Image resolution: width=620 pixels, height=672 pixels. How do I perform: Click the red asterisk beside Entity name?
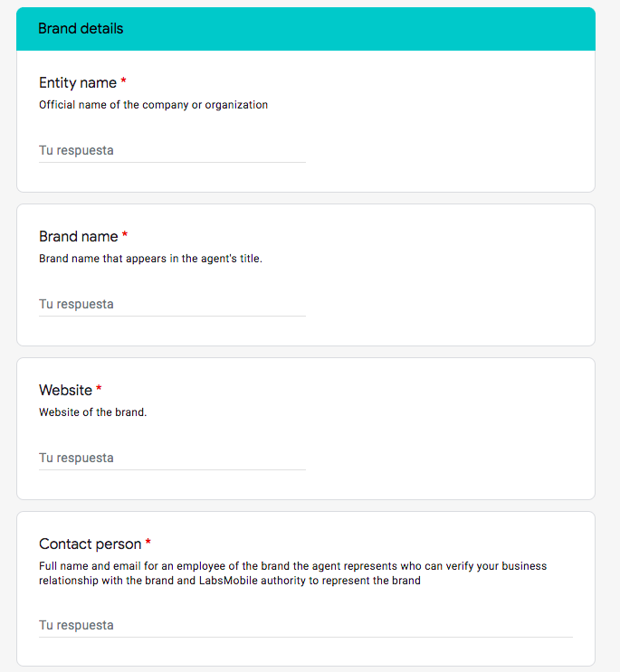123,80
